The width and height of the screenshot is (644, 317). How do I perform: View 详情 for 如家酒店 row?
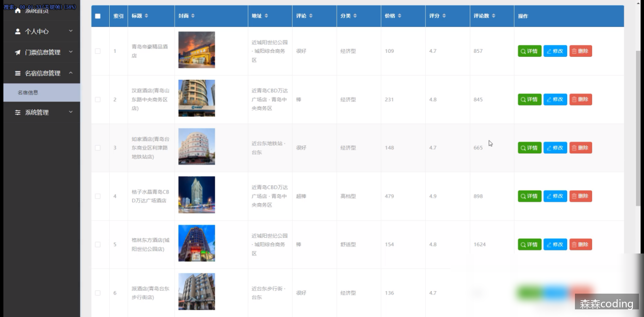[x=530, y=148]
